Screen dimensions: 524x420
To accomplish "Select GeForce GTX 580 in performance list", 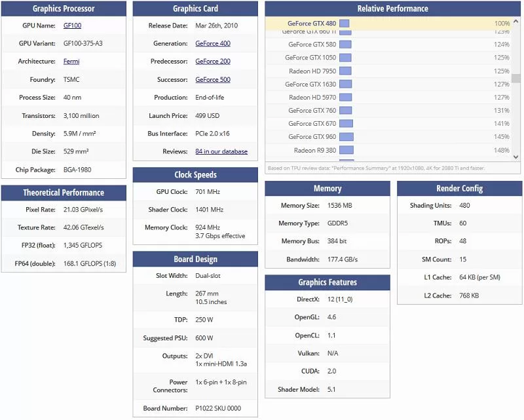I will tap(312, 45).
